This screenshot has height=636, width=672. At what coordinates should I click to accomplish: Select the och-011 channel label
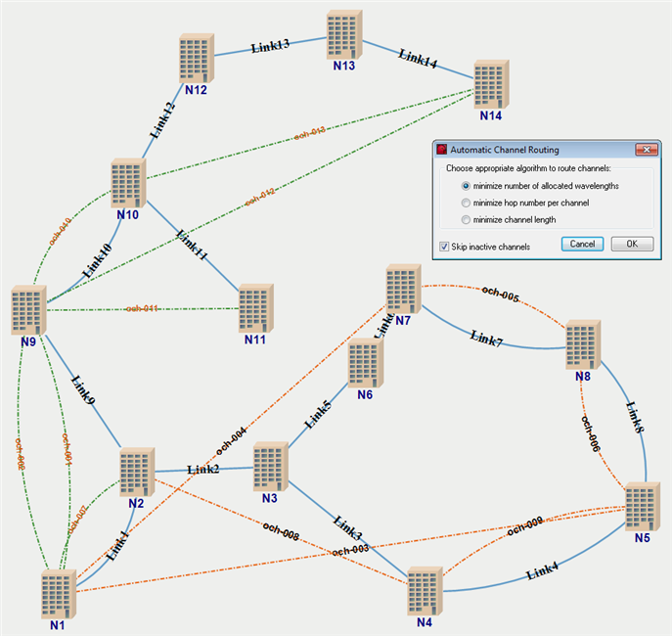[x=143, y=309]
